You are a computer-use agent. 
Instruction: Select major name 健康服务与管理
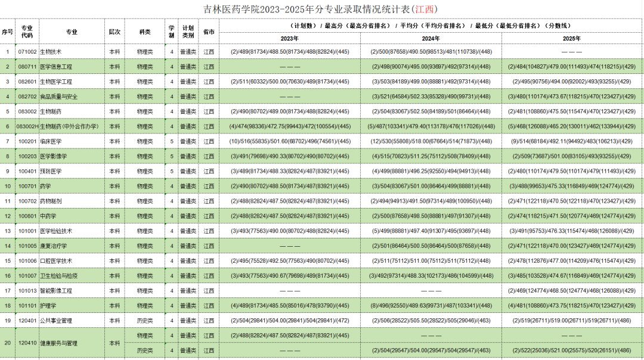[x=58, y=343]
